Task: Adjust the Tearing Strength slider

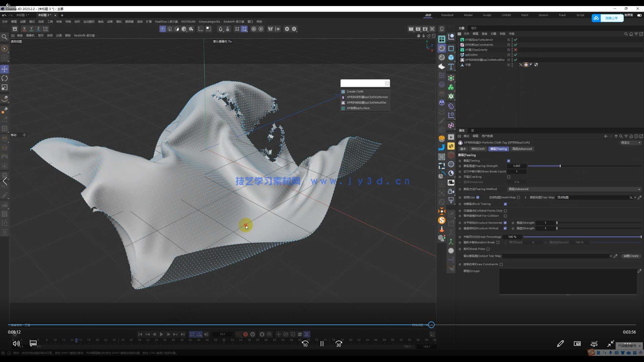Action: 560,166
